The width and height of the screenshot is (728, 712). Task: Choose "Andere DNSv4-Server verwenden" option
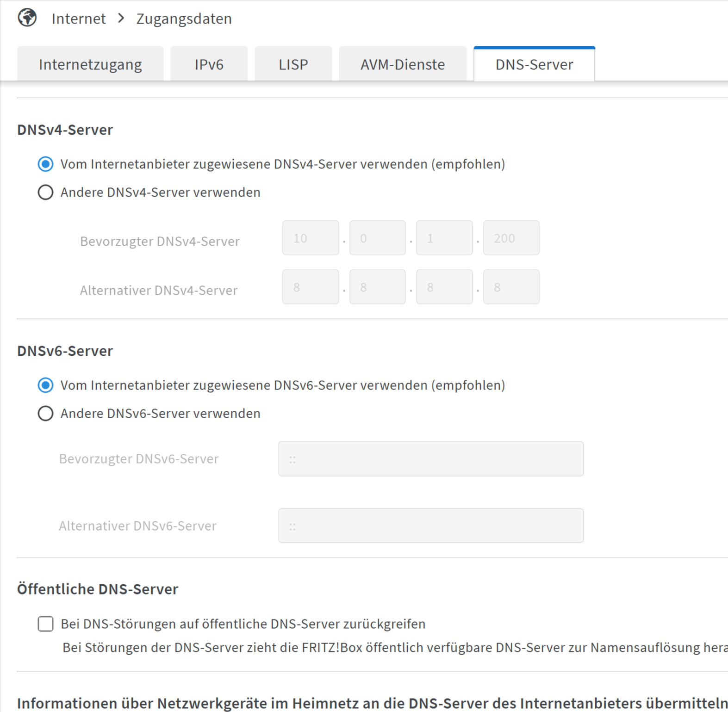[45, 192]
